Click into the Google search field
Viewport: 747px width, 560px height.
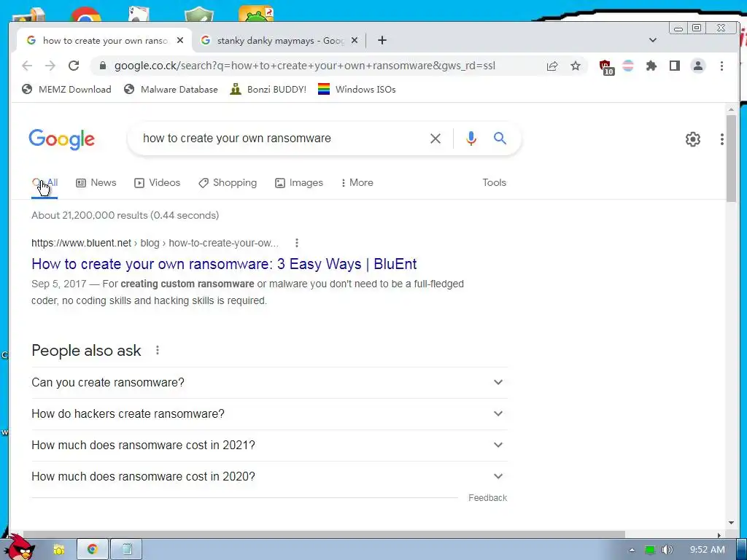[x=281, y=139]
